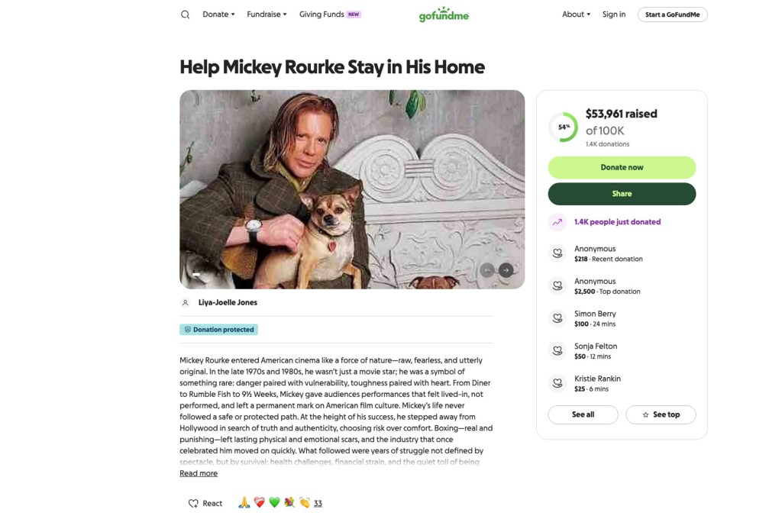This screenshot has width=782, height=532.
Task: Select the praying hands emoji reaction
Action: click(244, 502)
